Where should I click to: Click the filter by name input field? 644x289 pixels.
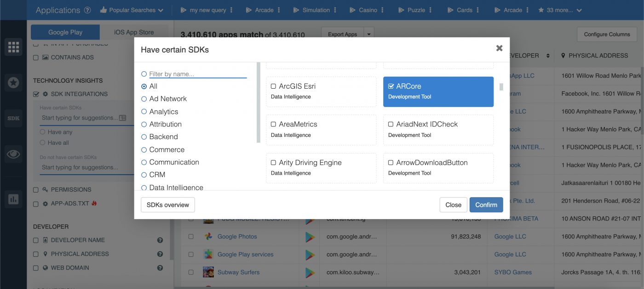pyautogui.click(x=198, y=73)
